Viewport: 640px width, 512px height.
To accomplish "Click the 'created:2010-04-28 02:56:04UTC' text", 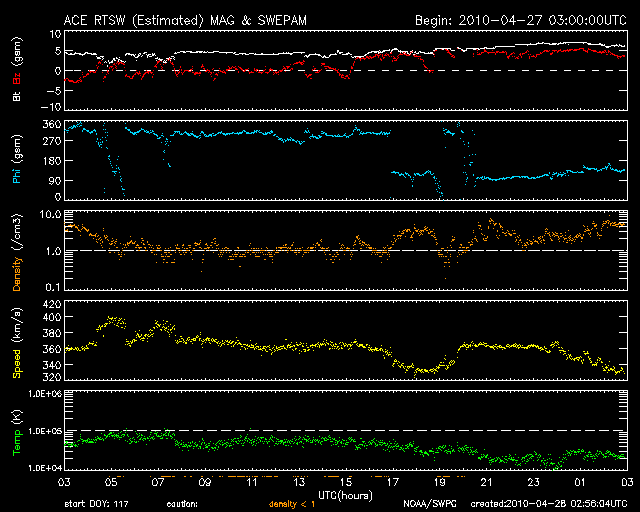I will (x=549, y=504).
